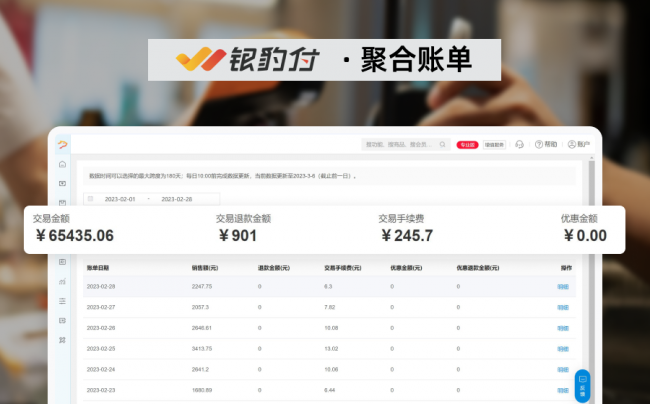The height and width of the screenshot is (404, 650).
Task: Focus the top search input field
Action: [x=405, y=144]
